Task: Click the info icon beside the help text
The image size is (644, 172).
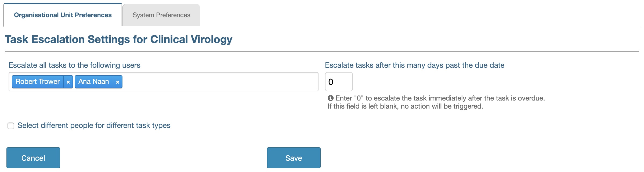Action: click(331, 98)
